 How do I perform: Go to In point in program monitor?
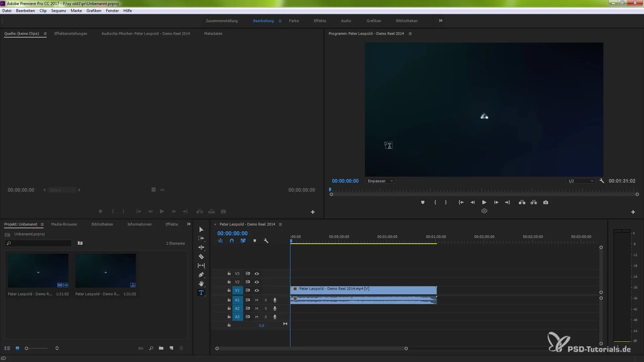(461, 202)
